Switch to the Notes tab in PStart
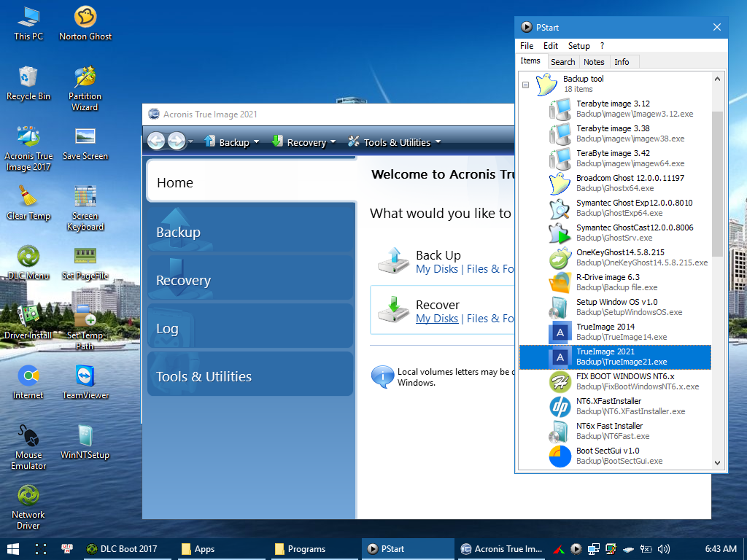Viewport: 747px width, 560px height. click(594, 62)
